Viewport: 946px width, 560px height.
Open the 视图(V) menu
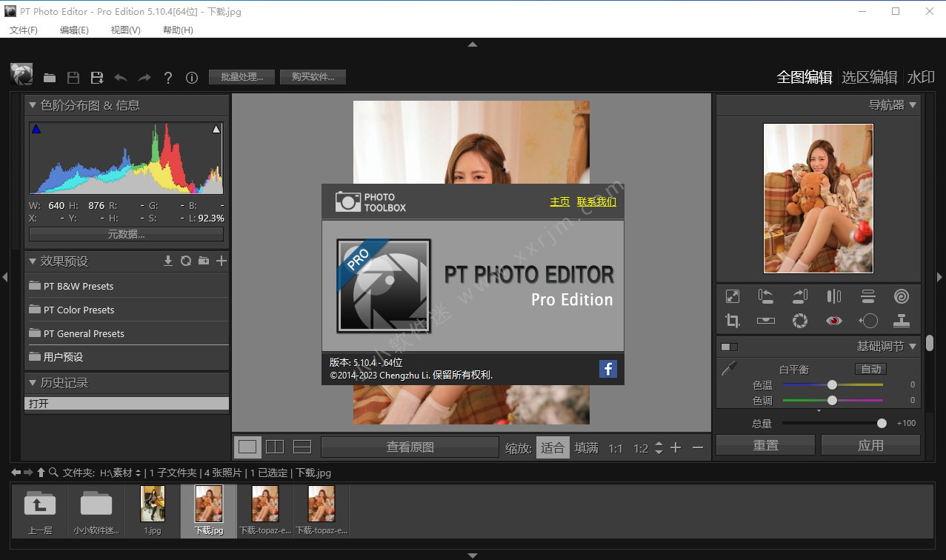pyautogui.click(x=126, y=30)
